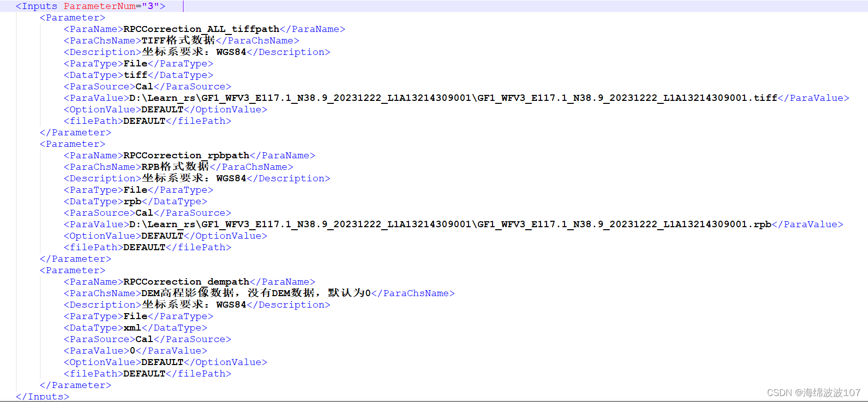This screenshot has width=868, height=402.
Task: Click the text DEM高程影像数据，没有DEM数据，默认为0
Action: [x=256, y=293]
